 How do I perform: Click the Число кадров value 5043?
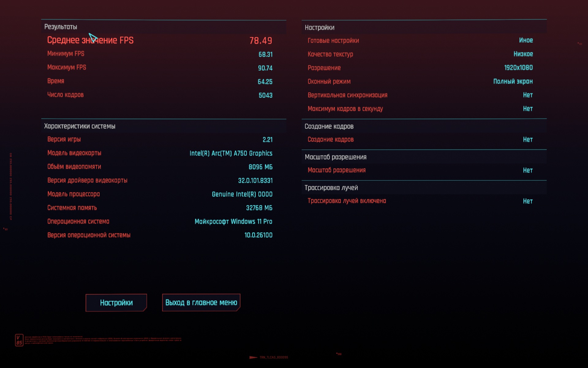(265, 95)
